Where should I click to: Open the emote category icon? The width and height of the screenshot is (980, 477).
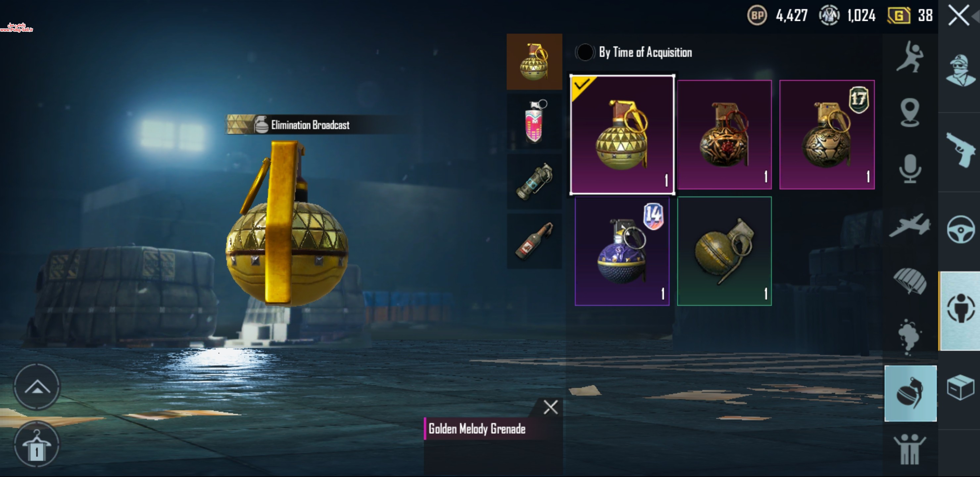tap(909, 57)
